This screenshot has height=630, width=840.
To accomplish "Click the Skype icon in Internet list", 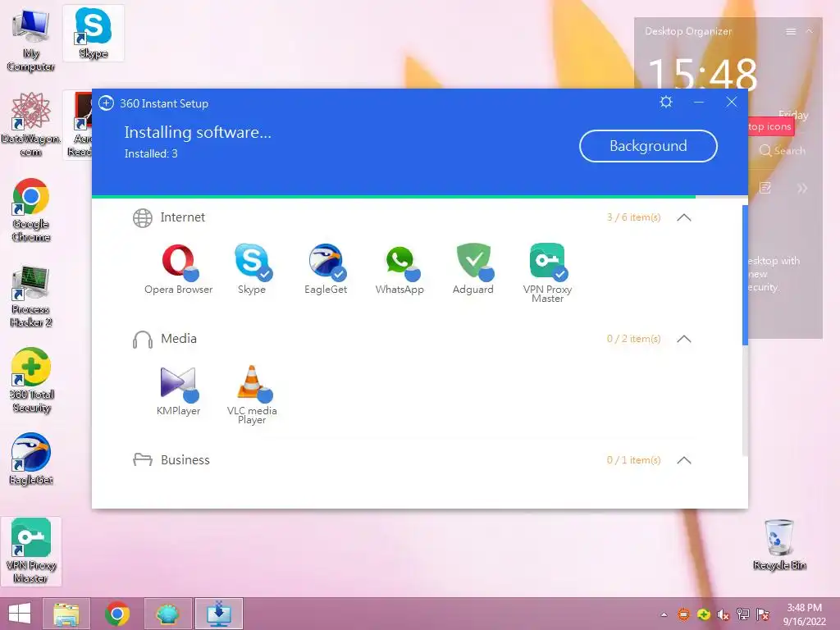I will [x=252, y=262].
